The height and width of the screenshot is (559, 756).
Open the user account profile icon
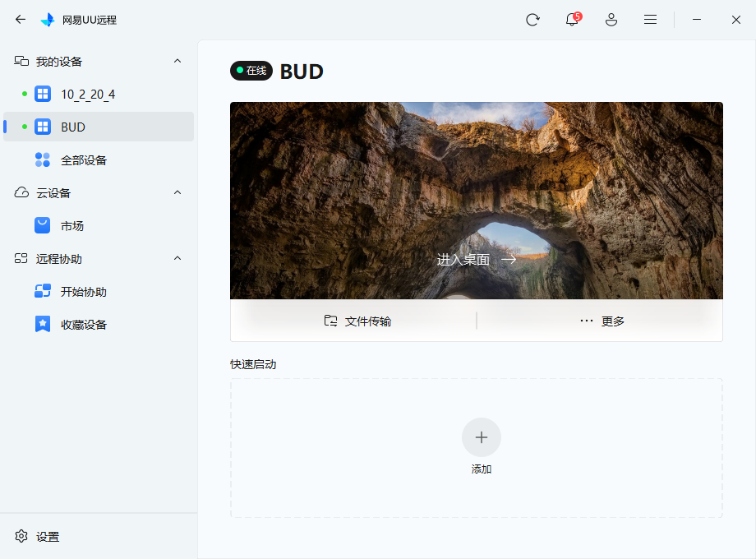click(x=611, y=20)
